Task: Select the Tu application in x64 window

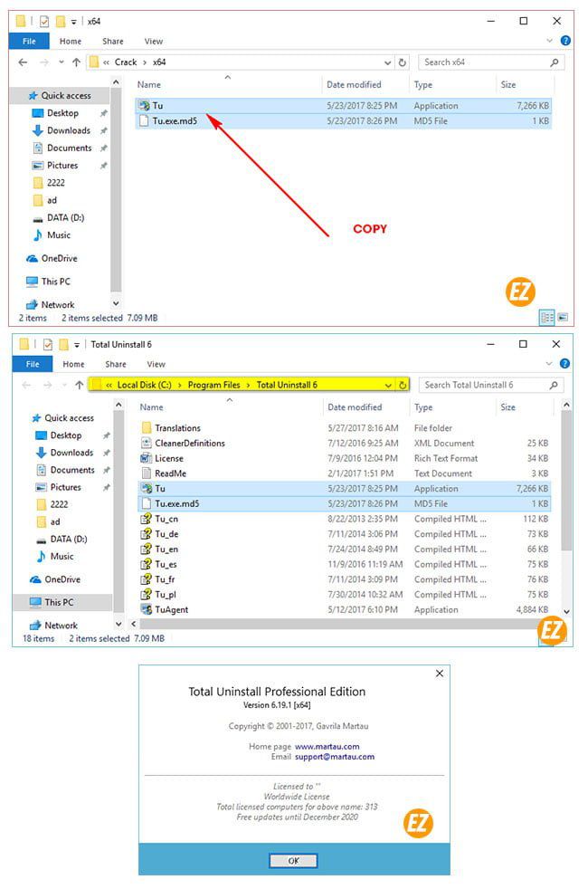Action: pos(343,105)
